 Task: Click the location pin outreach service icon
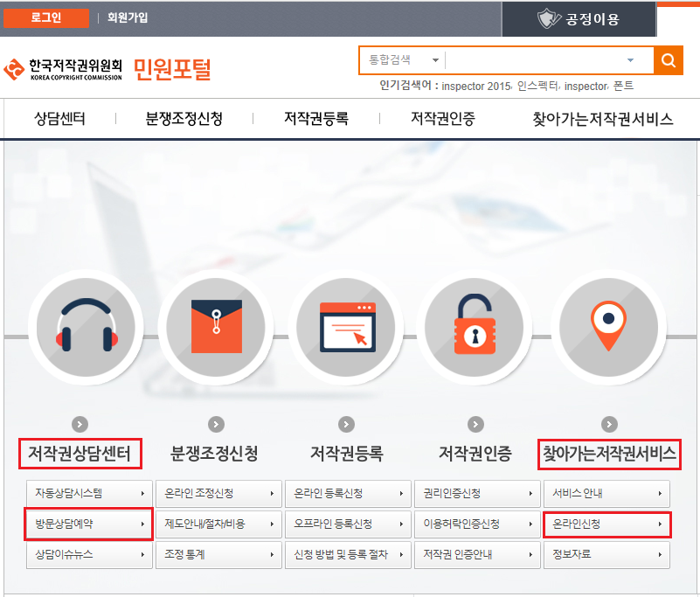pyautogui.click(x=607, y=325)
